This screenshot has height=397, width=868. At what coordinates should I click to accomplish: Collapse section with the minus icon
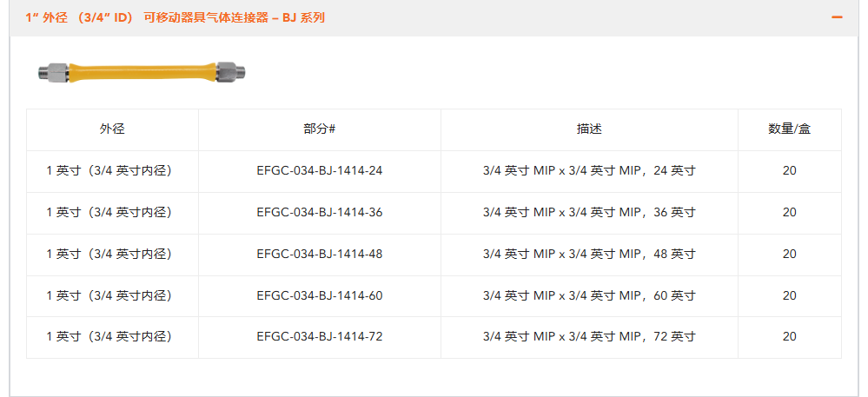coord(837,17)
